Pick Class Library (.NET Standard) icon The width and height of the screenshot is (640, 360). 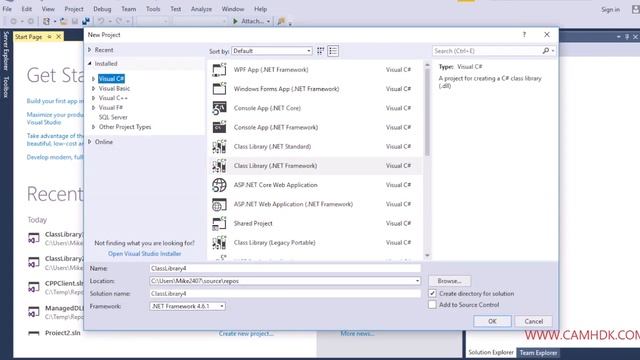coord(219,147)
